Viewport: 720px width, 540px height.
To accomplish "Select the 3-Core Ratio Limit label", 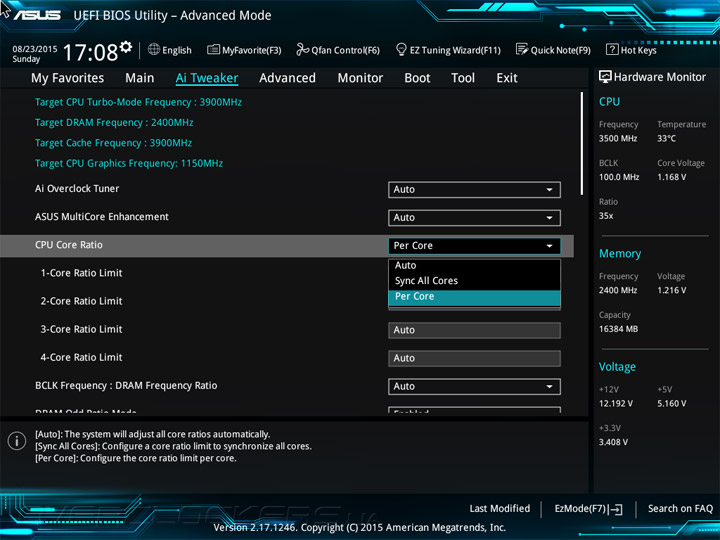I will (81, 329).
